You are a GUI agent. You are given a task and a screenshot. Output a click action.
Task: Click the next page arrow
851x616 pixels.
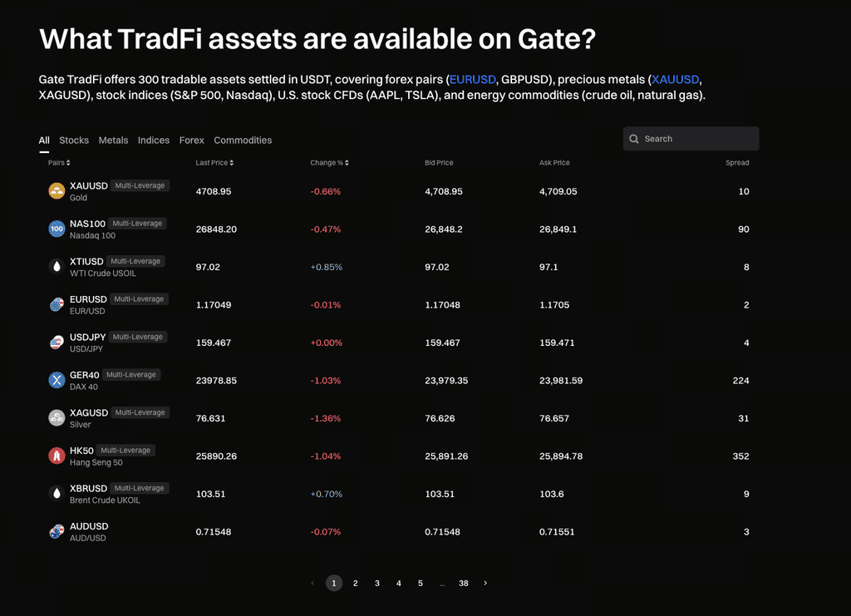485,583
